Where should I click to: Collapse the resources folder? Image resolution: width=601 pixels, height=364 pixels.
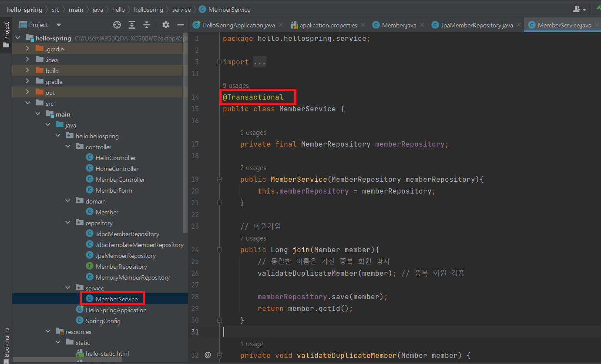coord(48,332)
